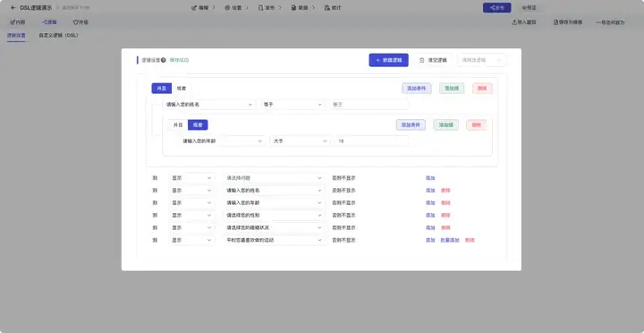
Task: Open the 请输入您的年龄 question dropdown
Action: tap(222, 141)
